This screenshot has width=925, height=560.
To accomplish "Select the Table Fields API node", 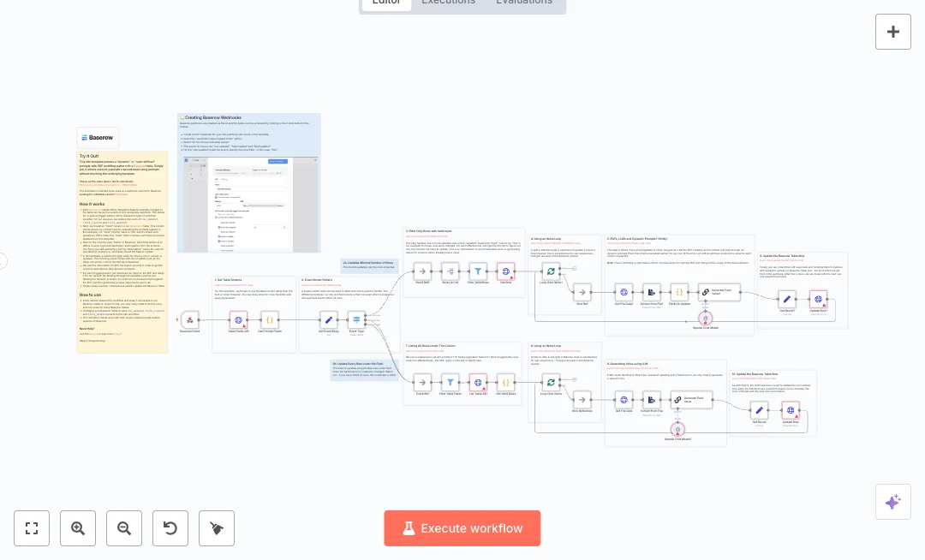I will pos(239,319).
